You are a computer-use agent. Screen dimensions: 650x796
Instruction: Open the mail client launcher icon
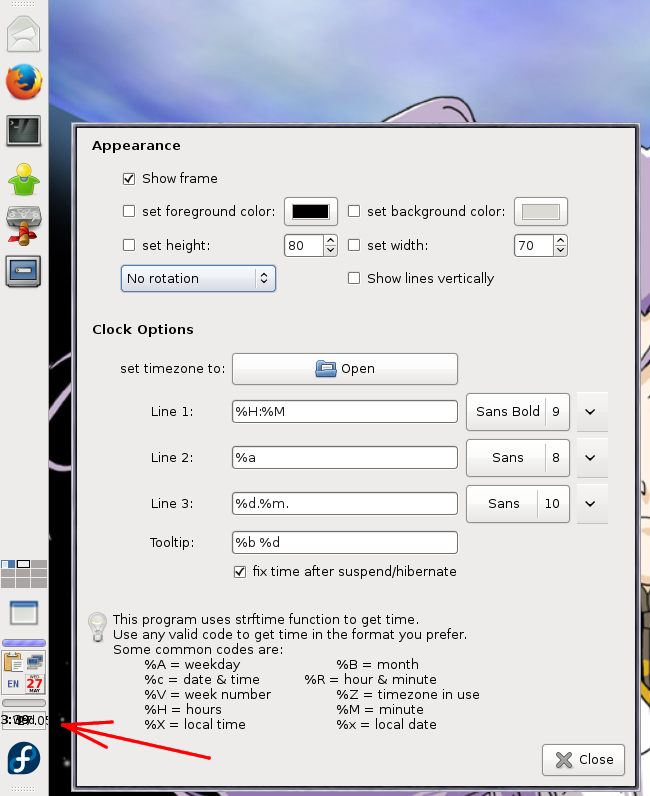click(24, 33)
